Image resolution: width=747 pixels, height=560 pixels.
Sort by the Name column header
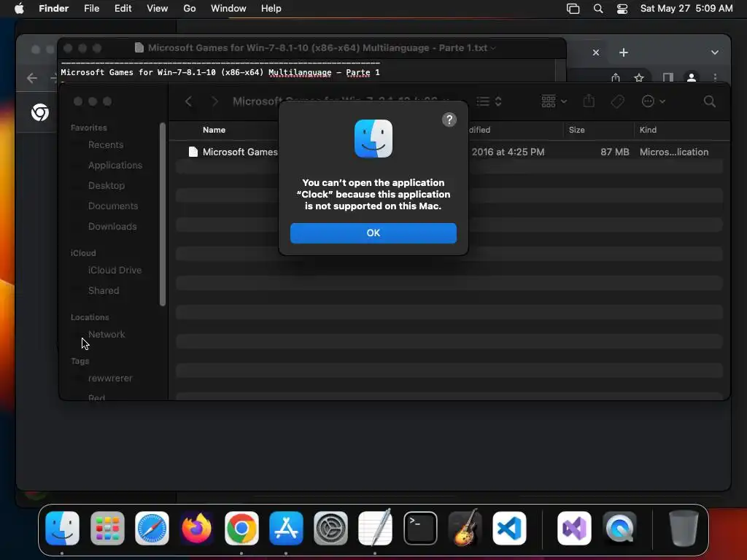tap(214, 130)
